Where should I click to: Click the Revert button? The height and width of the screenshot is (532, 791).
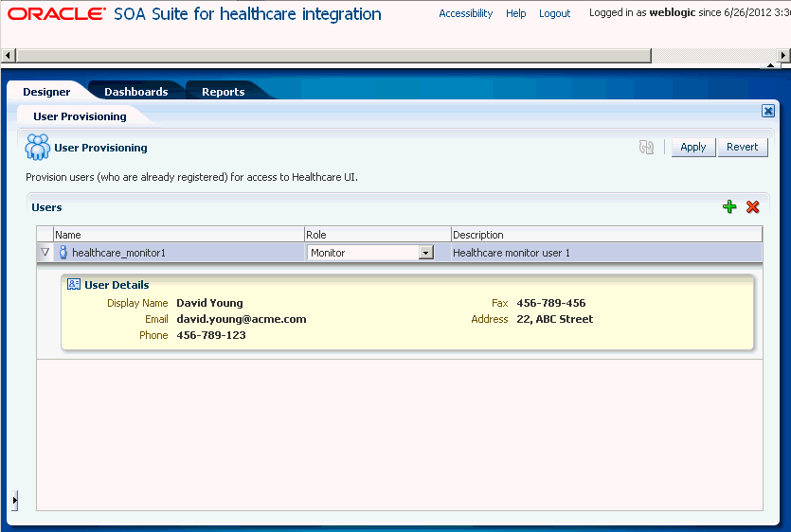tap(742, 148)
